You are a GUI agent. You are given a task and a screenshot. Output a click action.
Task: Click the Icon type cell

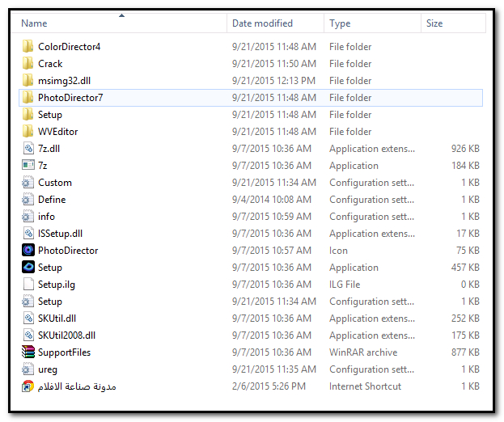pos(338,251)
